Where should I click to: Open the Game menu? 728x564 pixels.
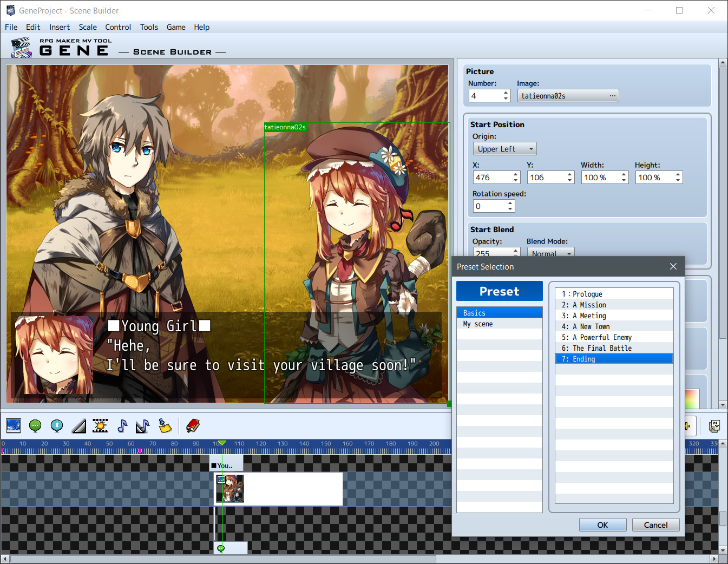176,27
